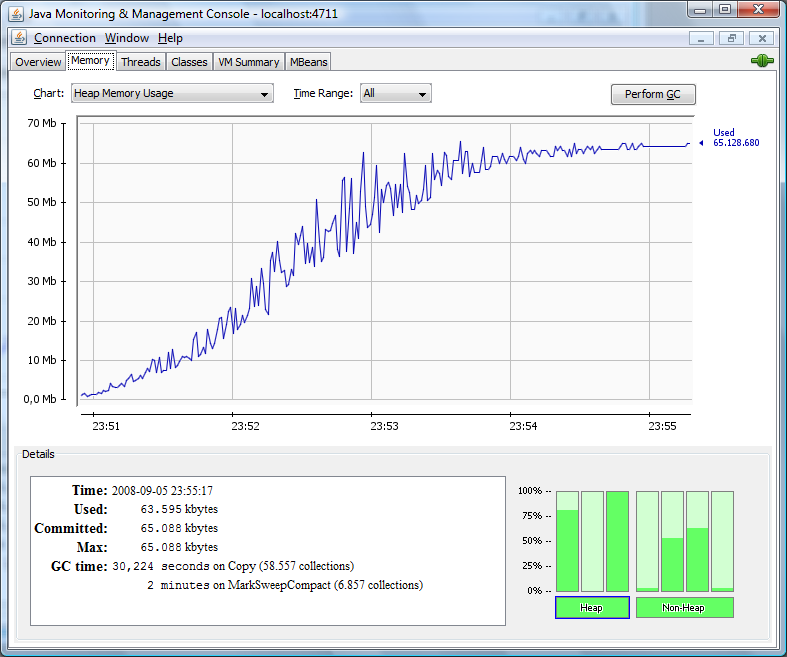787x657 pixels.
Task: Restore down the inner connection frame
Action: (731, 38)
